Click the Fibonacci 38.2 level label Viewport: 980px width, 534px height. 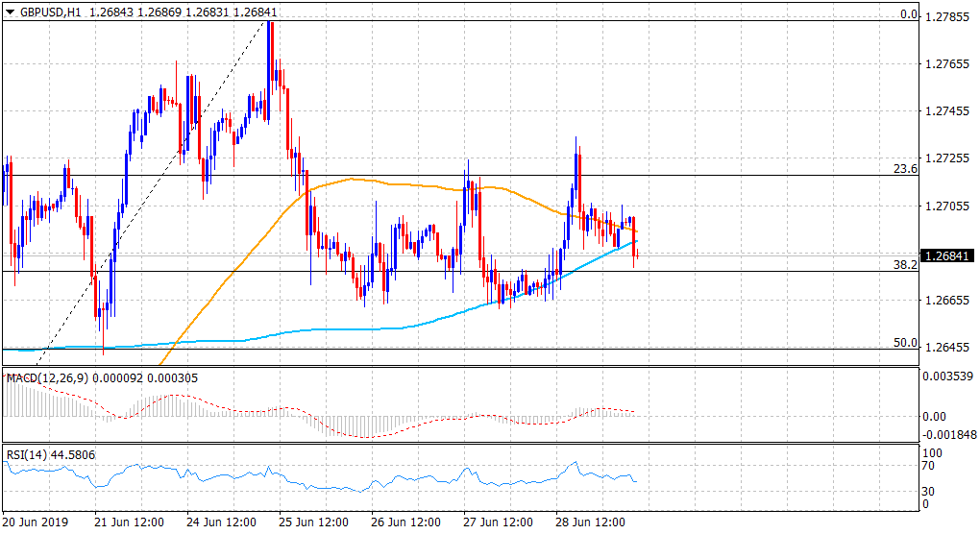pos(906,263)
